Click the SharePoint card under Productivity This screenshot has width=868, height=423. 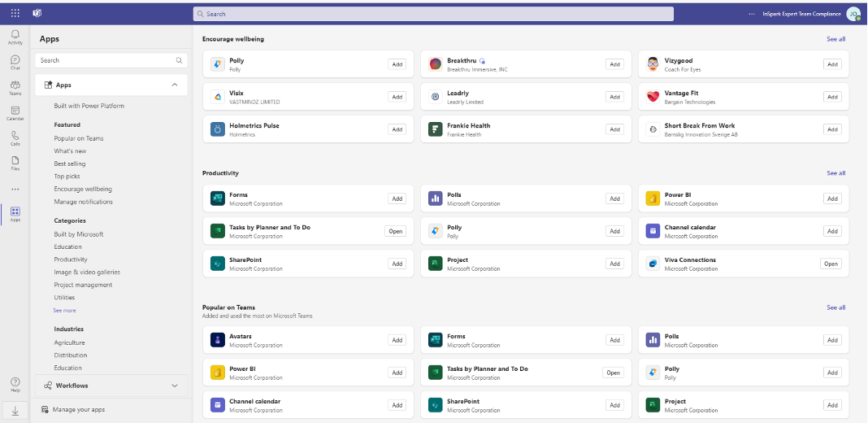308,264
